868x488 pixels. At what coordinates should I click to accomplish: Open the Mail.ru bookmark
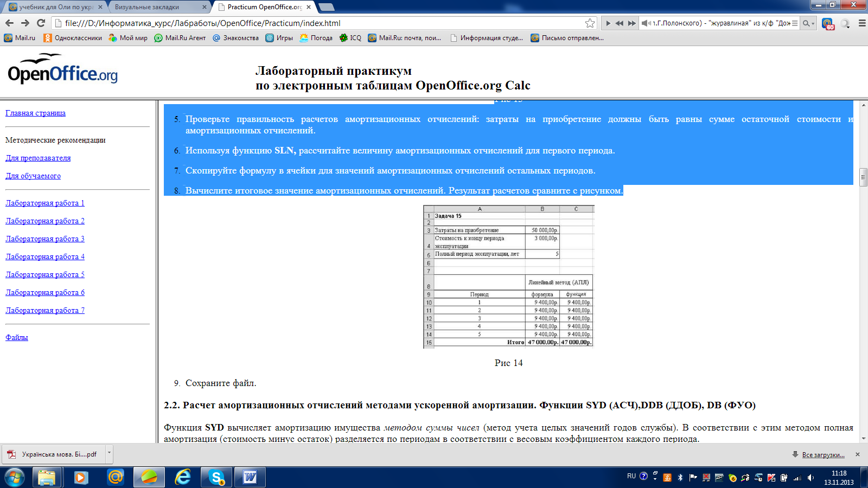pos(20,38)
